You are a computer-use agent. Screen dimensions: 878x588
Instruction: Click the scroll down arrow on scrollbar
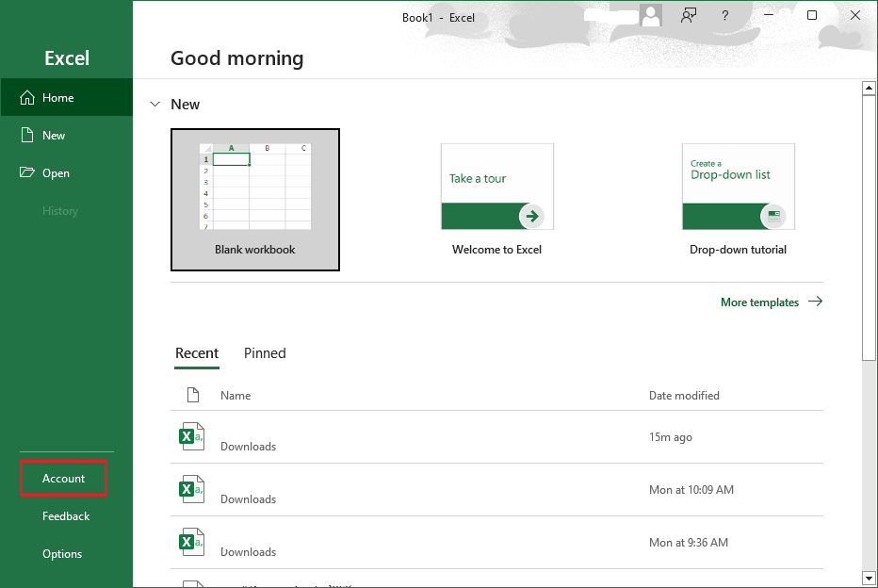pos(870,577)
